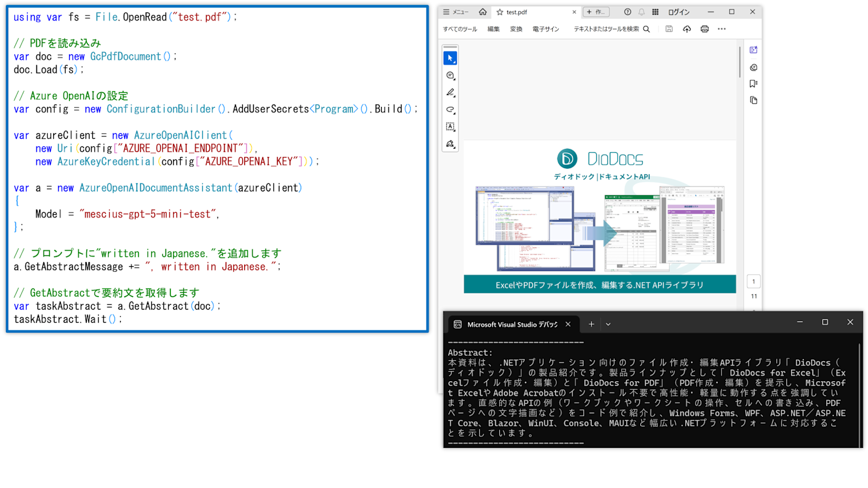Choose the comment bubble tool in Acrobat

coord(450,76)
